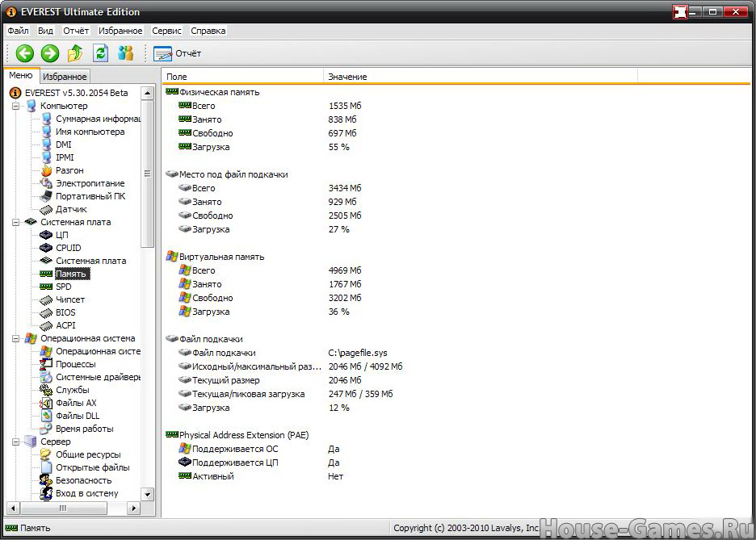756x540 pixels.
Task: Click the Общие ресурсы icon
Action: 46,454
